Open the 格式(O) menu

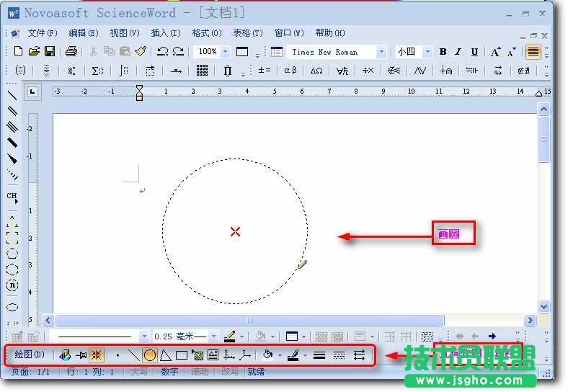[x=207, y=33]
